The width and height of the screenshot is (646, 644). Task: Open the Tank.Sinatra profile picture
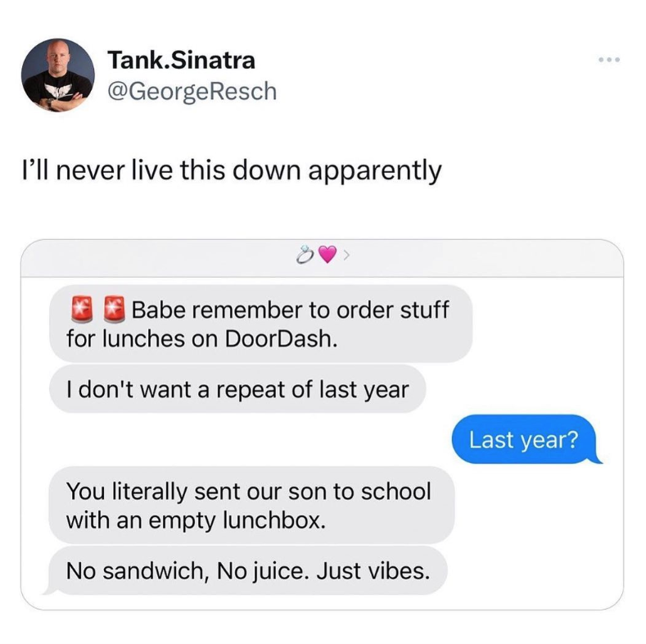(x=57, y=75)
